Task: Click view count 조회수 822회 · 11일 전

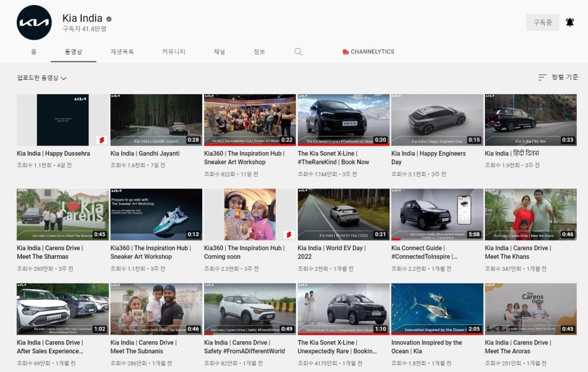Action: point(230,174)
